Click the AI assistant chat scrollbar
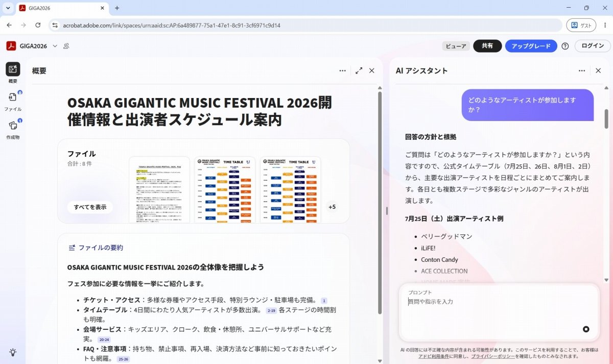 (x=606, y=118)
